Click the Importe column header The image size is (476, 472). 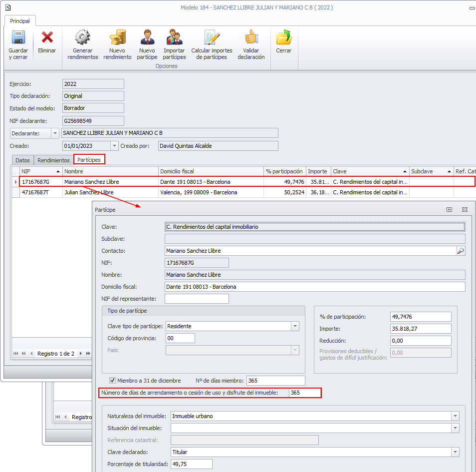tap(318, 171)
